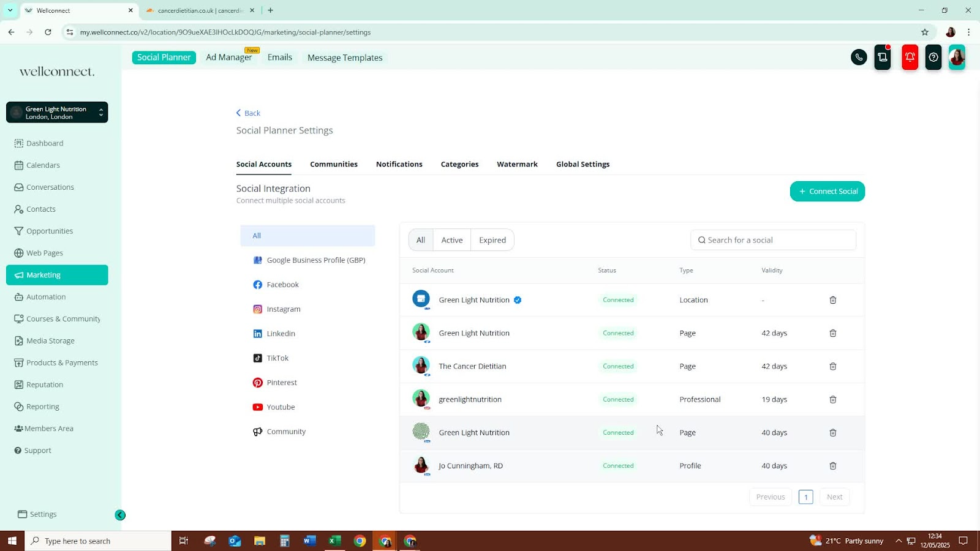
Task: Click the Connect Social button
Action: 827,192
